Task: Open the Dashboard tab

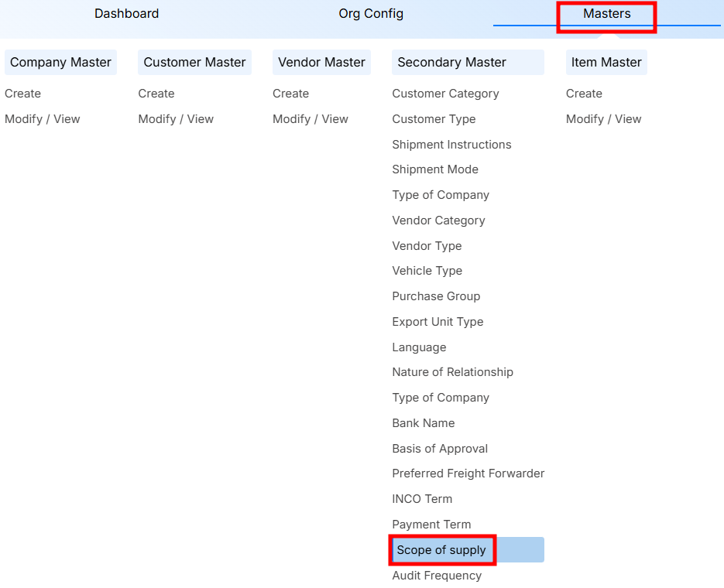Action: click(126, 14)
